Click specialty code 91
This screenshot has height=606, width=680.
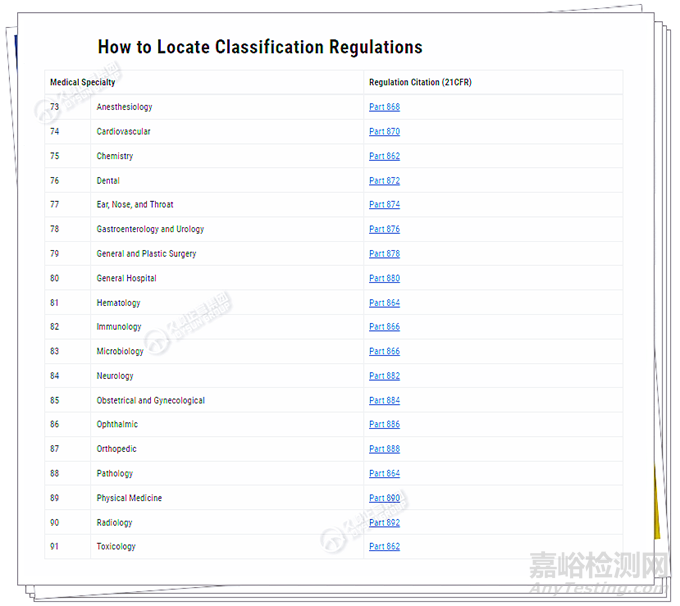tap(54, 547)
